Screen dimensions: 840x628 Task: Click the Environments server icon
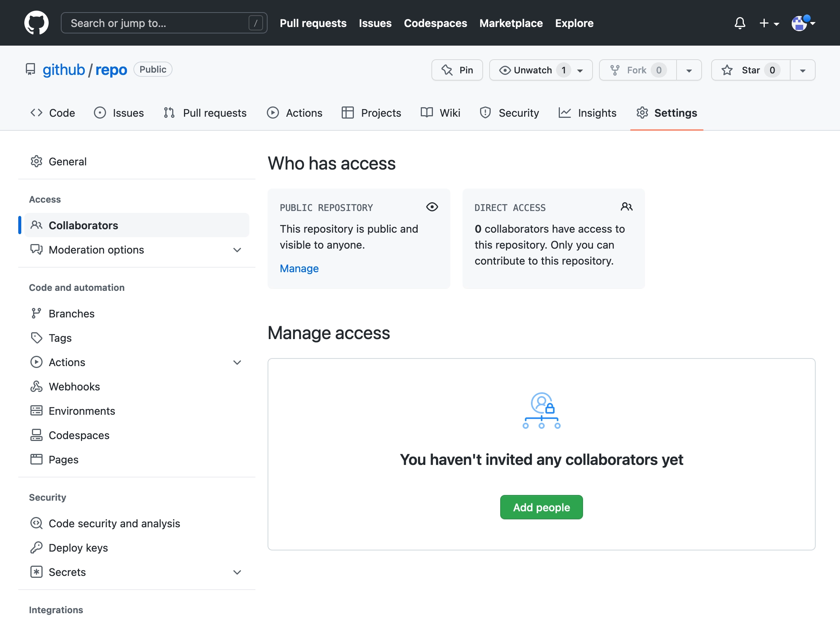pos(36,411)
